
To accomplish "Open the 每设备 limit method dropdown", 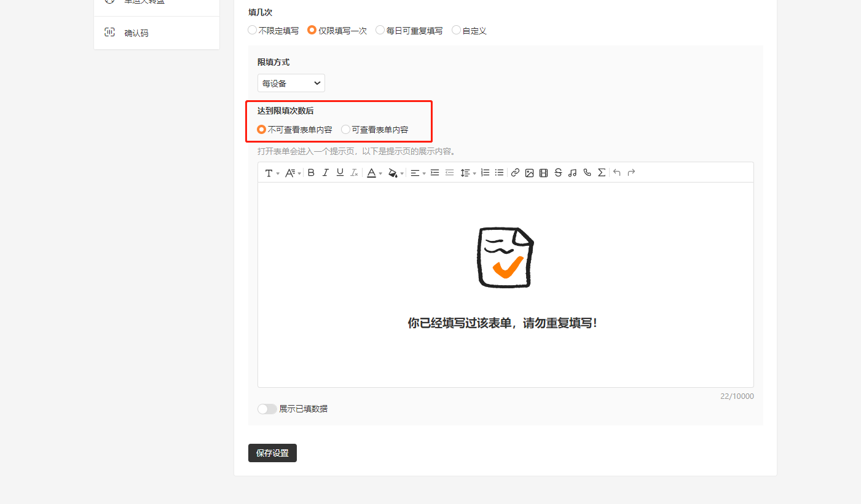I will pyautogui.click(x=291, y=83).
